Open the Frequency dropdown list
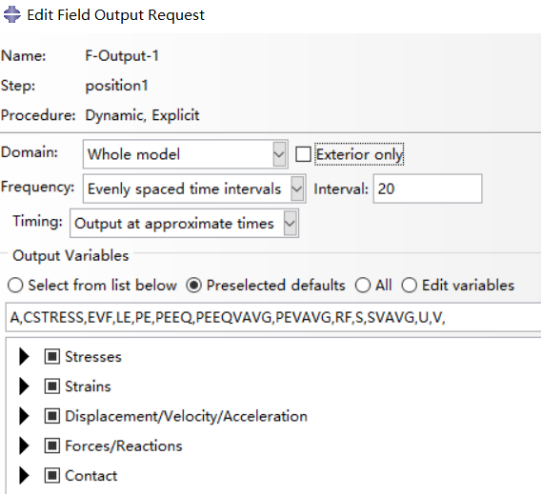Image resolution: width=541 pixels, height=494 pixels. [x=195, y=189]
